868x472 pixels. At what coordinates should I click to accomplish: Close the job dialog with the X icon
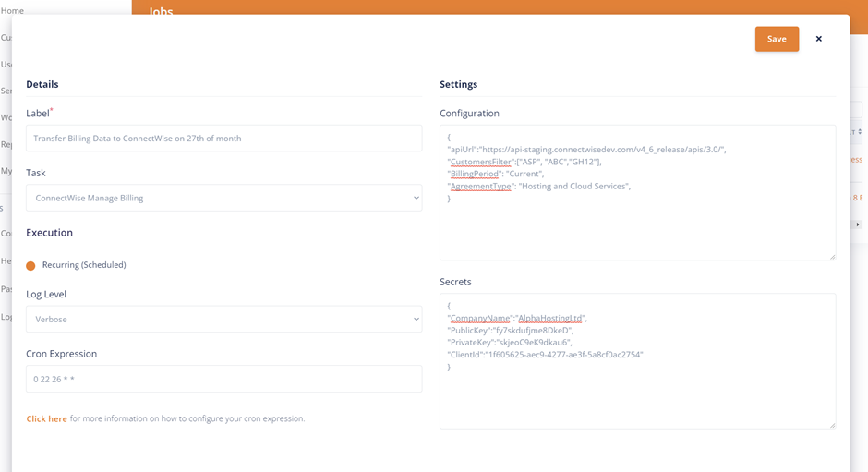coord(818,39)
